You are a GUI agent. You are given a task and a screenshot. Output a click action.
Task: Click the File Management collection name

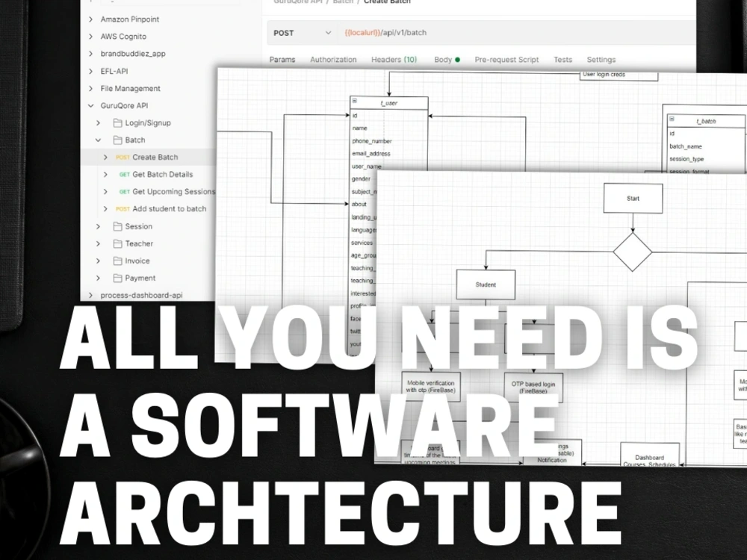point(130,88)
